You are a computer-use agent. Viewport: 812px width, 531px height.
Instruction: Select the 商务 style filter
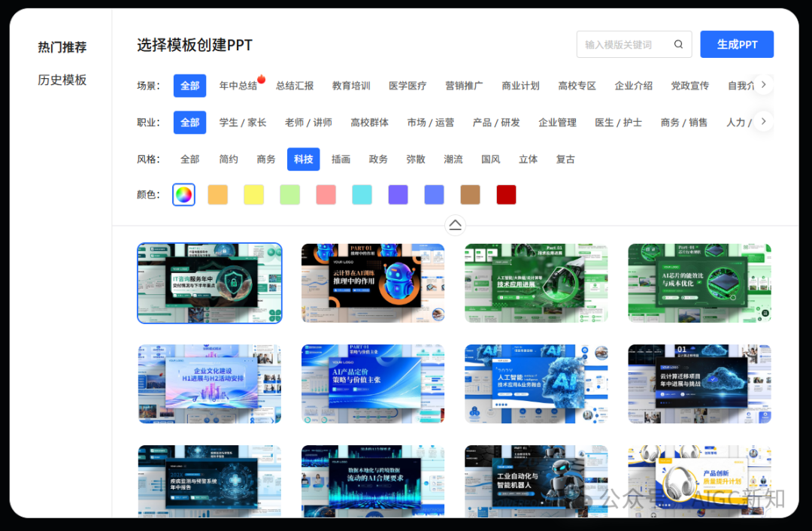click(x=265, y=159)
